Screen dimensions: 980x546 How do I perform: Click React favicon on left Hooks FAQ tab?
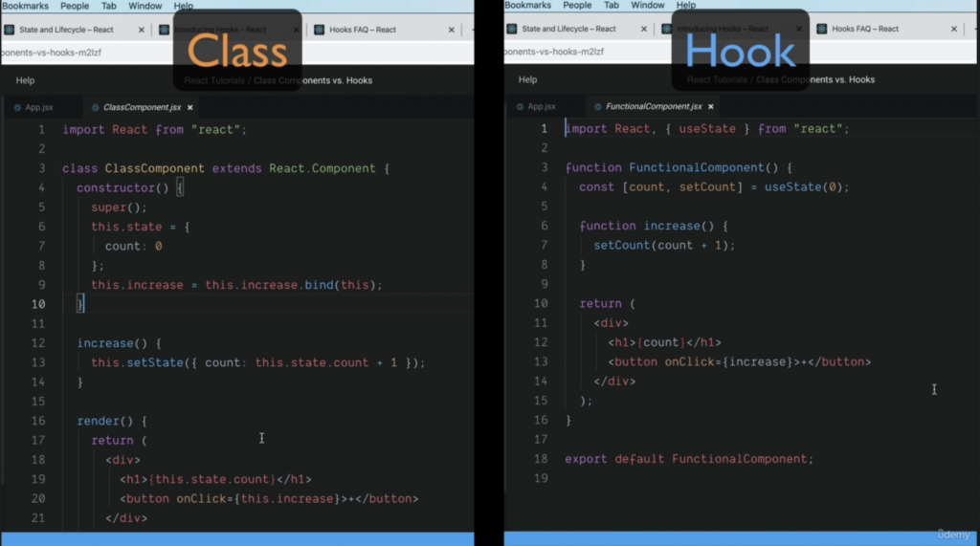pyautogui.click(x=320, y=30)
